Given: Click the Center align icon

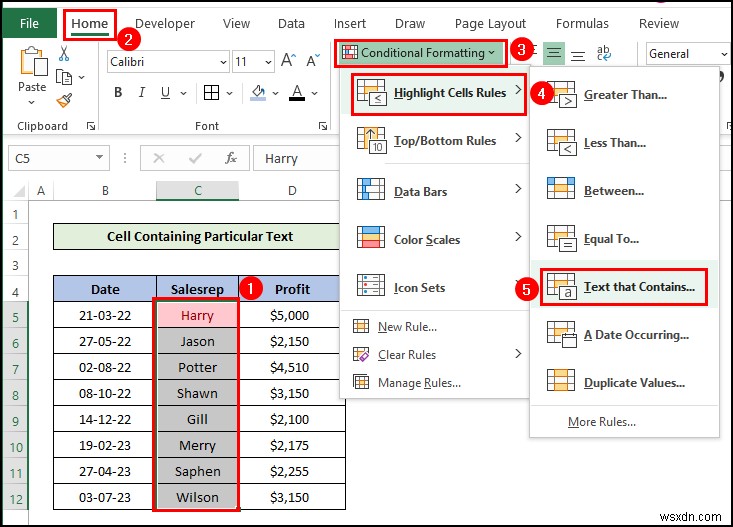Looking at the screenshot, I should coord(554,53).
